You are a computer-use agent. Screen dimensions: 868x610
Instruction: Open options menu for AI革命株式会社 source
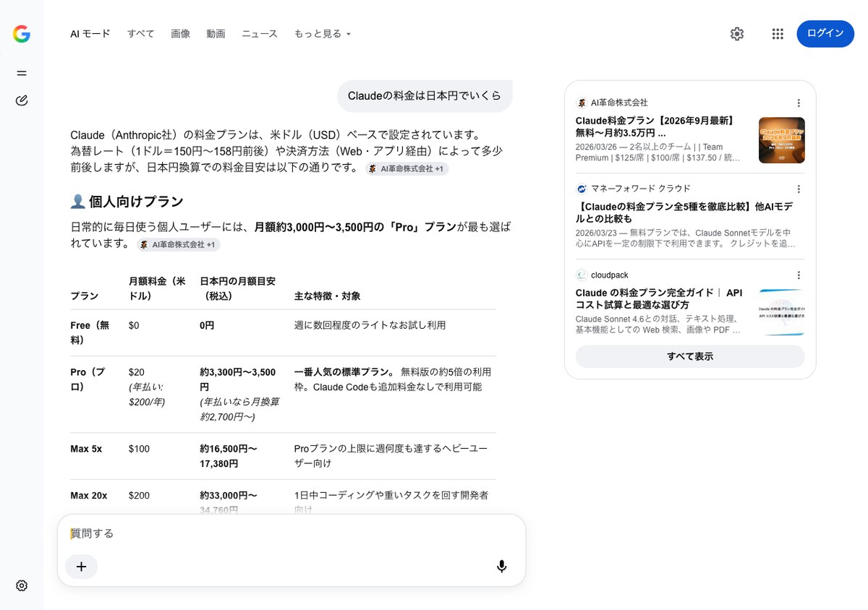799,103
